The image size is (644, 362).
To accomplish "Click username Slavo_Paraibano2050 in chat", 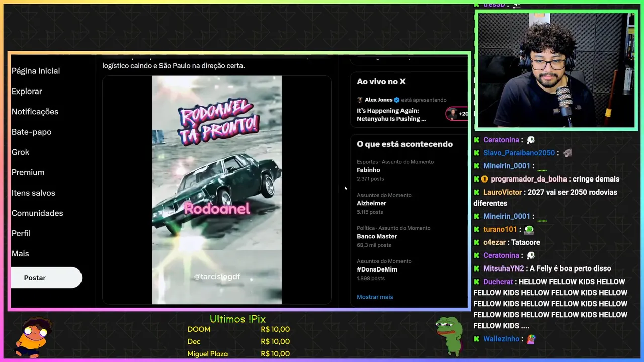I will (x=519, y=153).
